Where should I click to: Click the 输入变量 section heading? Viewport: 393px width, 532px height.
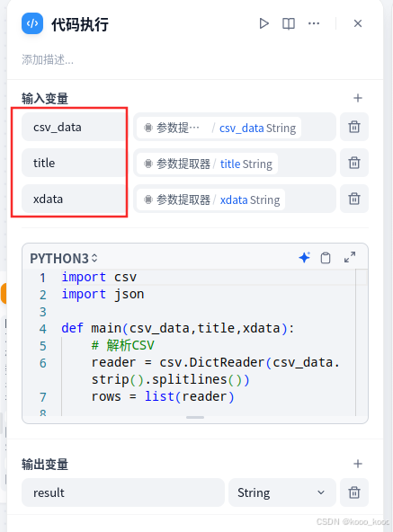tap(45, 99)
